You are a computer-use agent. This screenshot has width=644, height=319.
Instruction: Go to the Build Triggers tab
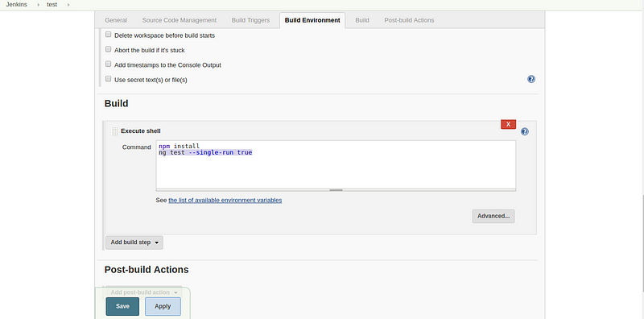tap(250, 20)
